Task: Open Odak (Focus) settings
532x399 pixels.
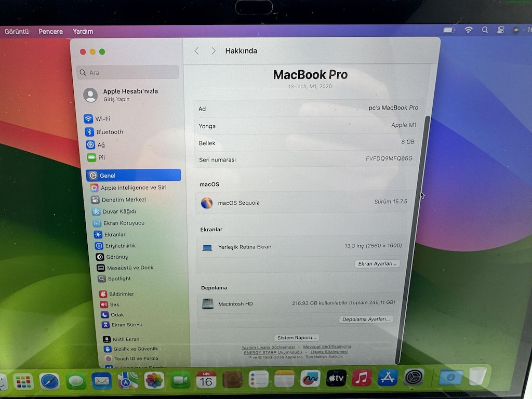Action: coord(113,314)
